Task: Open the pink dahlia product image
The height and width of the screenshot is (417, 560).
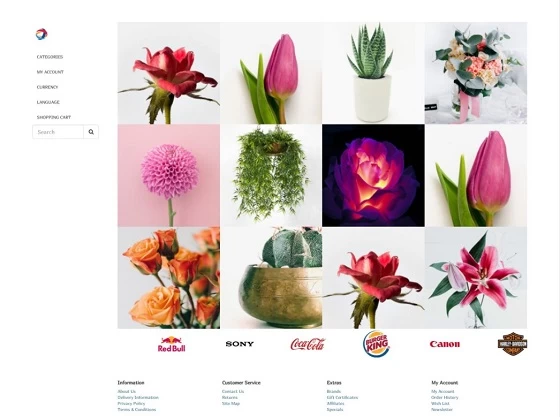Action: click(169, 175)
